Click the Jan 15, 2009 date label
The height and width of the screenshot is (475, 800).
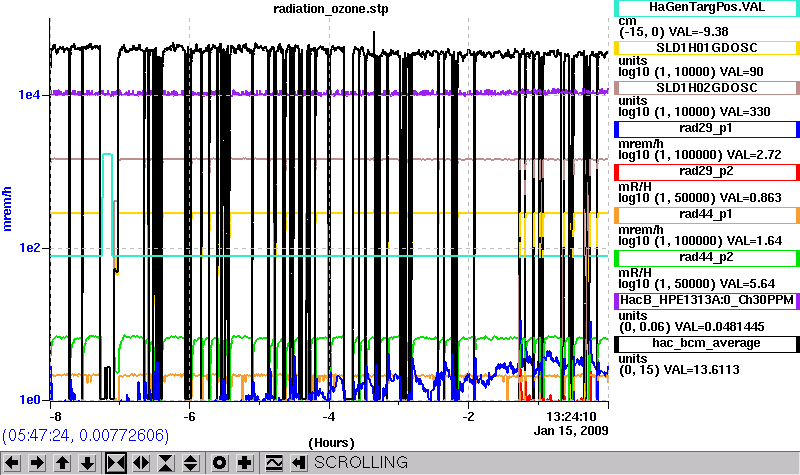(x=571, y=431)
